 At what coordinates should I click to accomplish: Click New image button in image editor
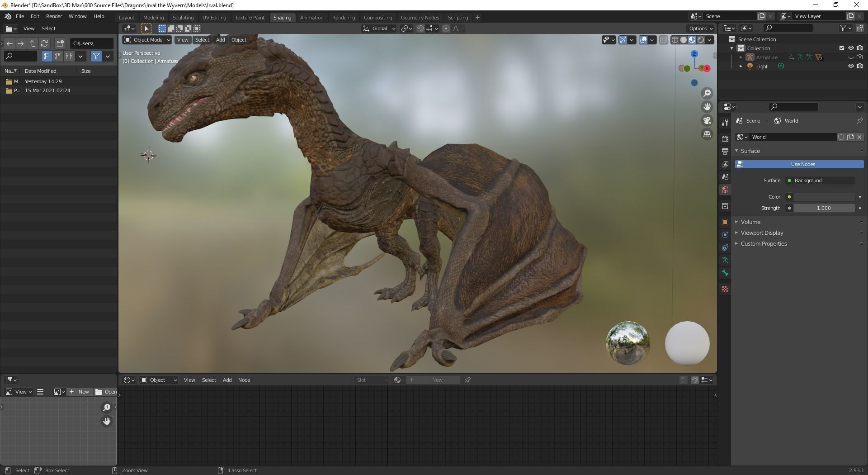(x=80, y=392)
